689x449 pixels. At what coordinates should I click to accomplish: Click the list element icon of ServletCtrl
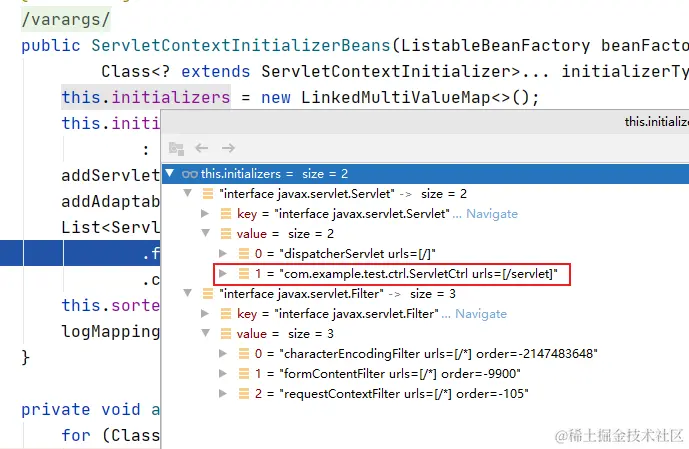click(x=243, y=274)
